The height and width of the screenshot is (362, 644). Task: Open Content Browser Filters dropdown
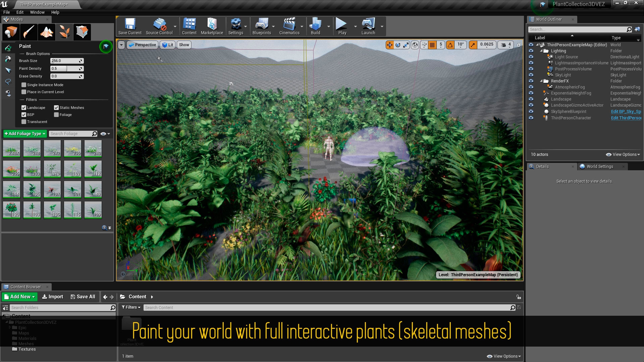point(131,307)
